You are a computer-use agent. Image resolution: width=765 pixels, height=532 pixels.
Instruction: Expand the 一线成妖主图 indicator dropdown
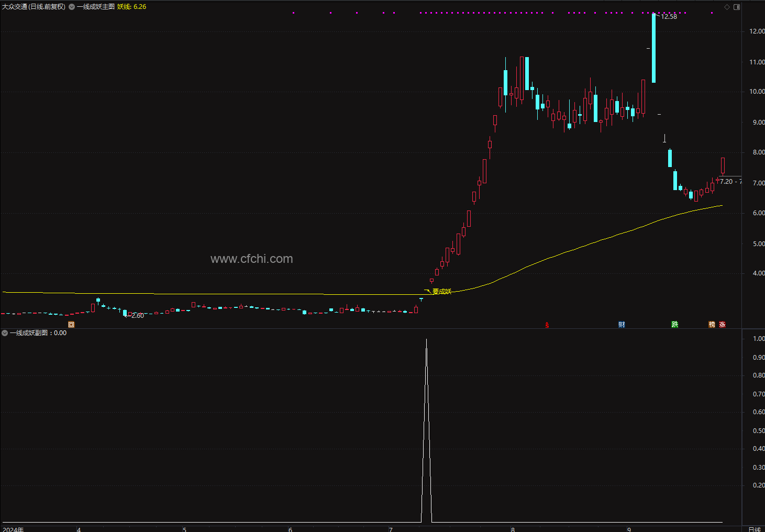72,7
